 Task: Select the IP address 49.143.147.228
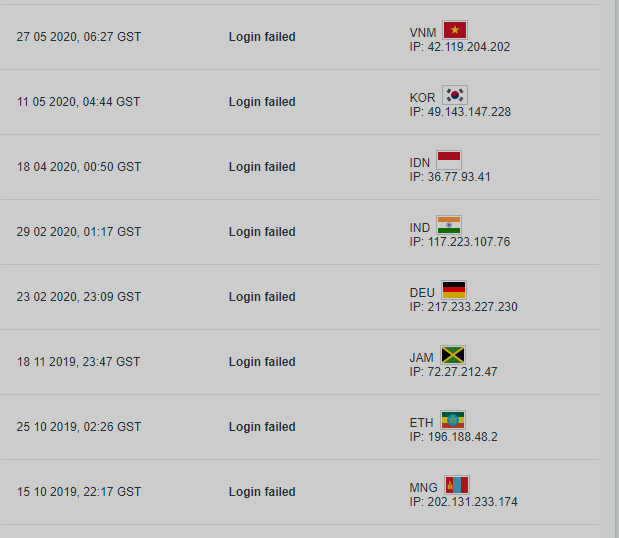(x=469, y=112)
